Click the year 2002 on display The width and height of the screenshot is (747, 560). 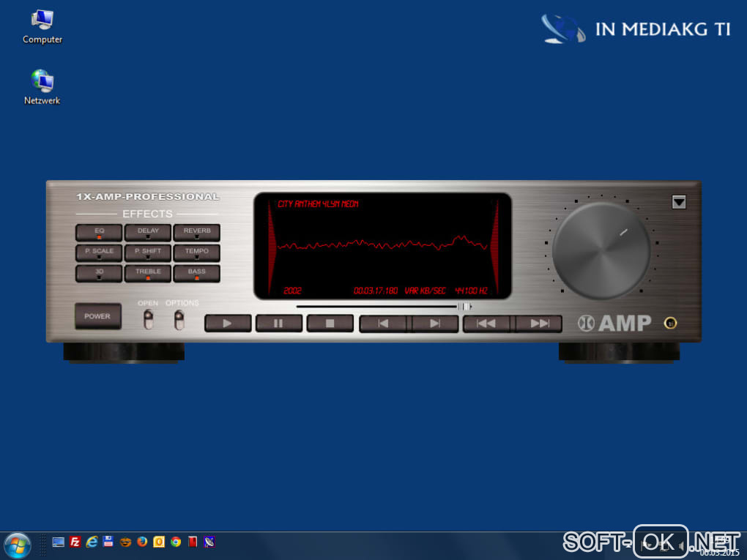292,291
